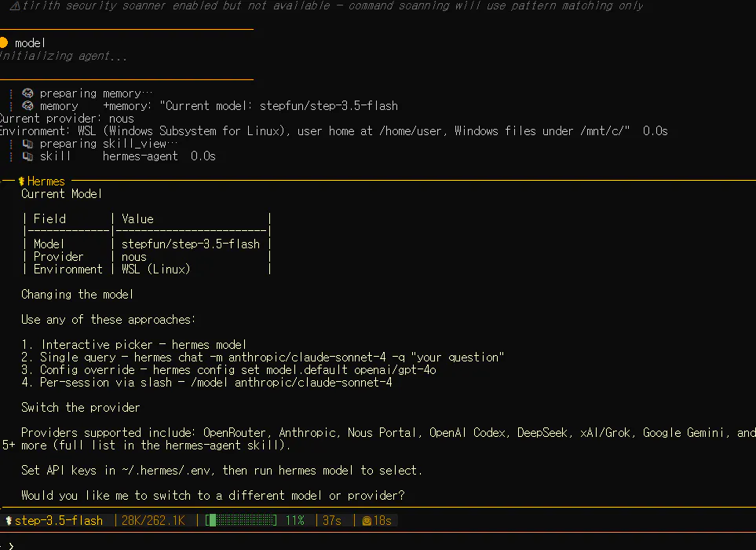
Task: Click the context usage progress bar
Action: click(x=241, y=521)
